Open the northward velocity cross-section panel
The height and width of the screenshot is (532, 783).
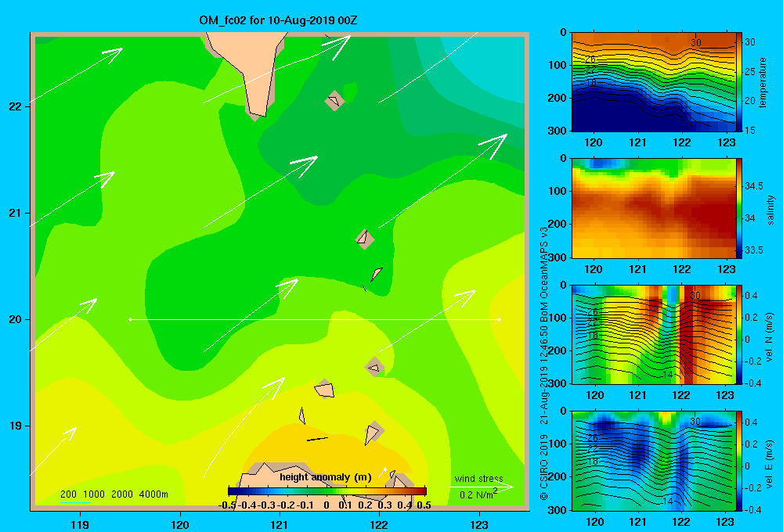[x=654, y=334]
